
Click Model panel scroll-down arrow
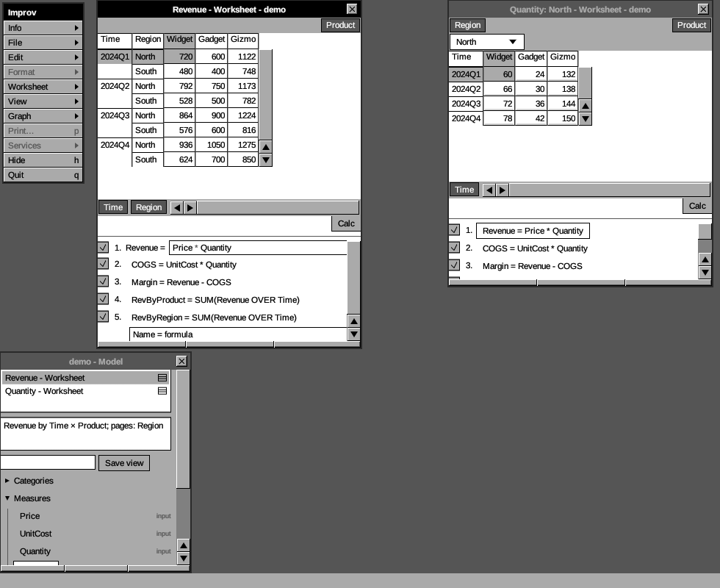pyautogui.click(x=183, y=558)
